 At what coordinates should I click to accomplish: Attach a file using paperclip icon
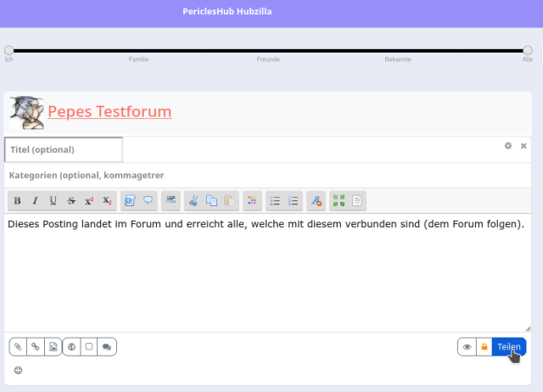coord(18,347)
